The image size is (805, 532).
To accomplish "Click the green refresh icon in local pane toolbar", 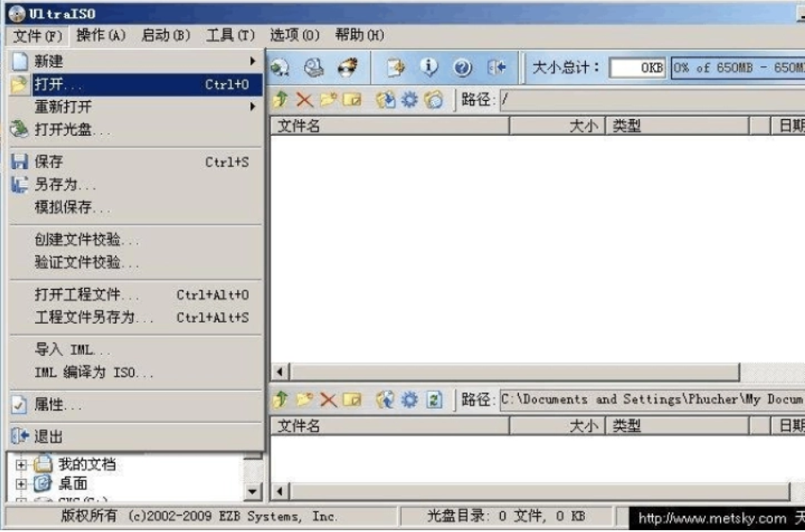I will coord(434,399).
